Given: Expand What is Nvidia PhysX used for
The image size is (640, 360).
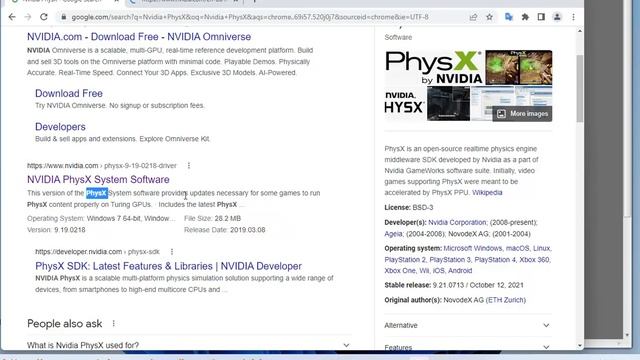Looking at the screenshot, I should click(x=189, y=345).
